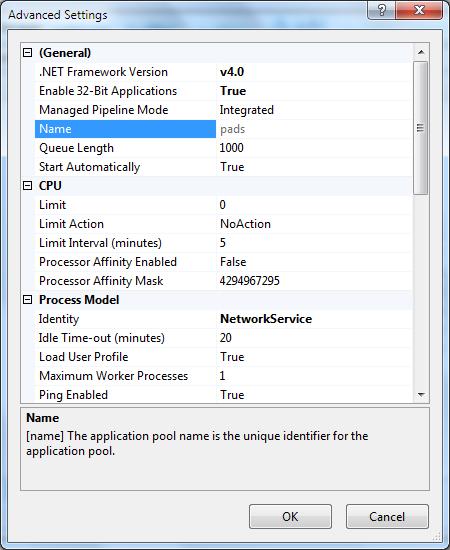This screenshot has height=550, width=450.
Task: Select the Processor Affinity Mask property
Action: coord(101,281)
